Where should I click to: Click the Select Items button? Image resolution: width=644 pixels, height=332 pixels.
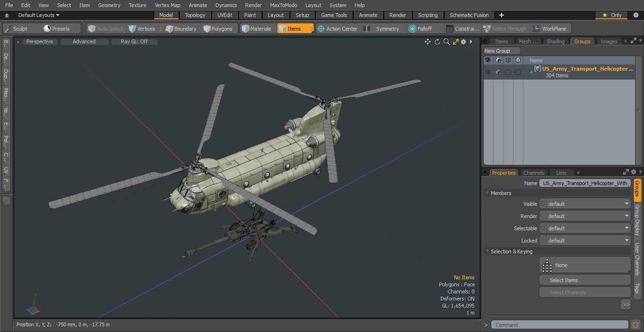[x=585, y=280]
